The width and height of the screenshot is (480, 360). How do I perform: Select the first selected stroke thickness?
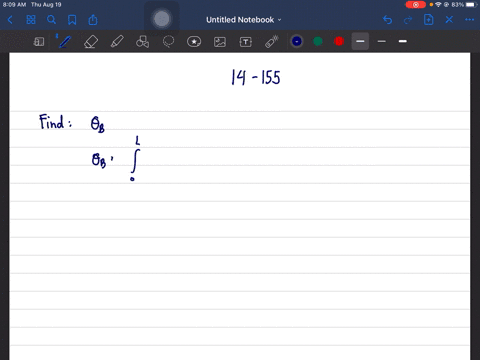coord(360,41)
